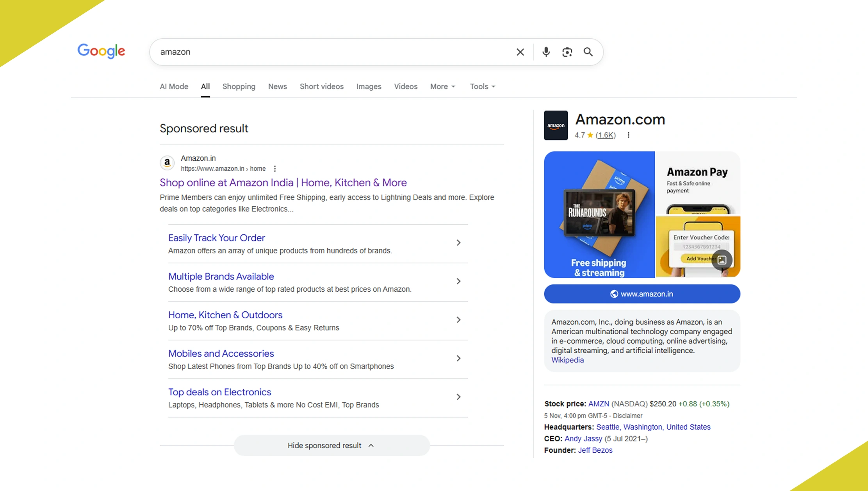Hide sponsored result section

331,445
